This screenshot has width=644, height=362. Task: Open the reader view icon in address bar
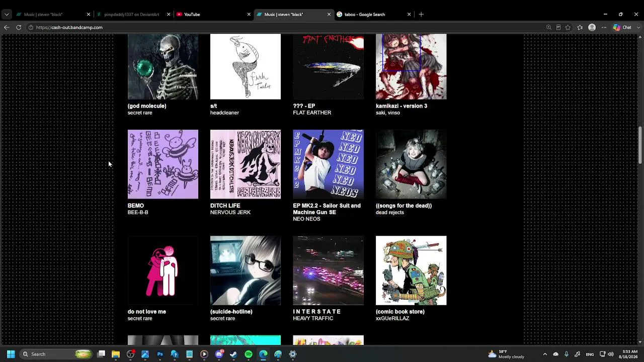[x=558, y=28]
